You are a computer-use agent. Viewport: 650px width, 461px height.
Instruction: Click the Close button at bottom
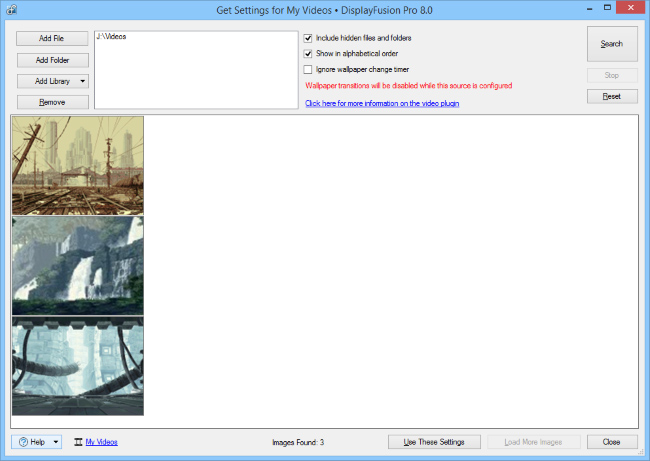click(x=612, y=442)
